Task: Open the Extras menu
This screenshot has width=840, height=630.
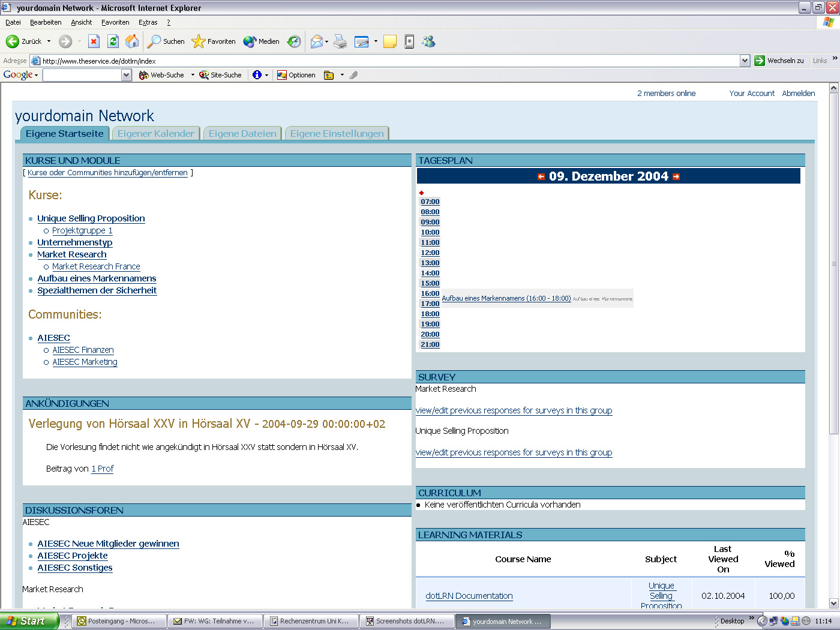Action: click(x=148, y=22)
